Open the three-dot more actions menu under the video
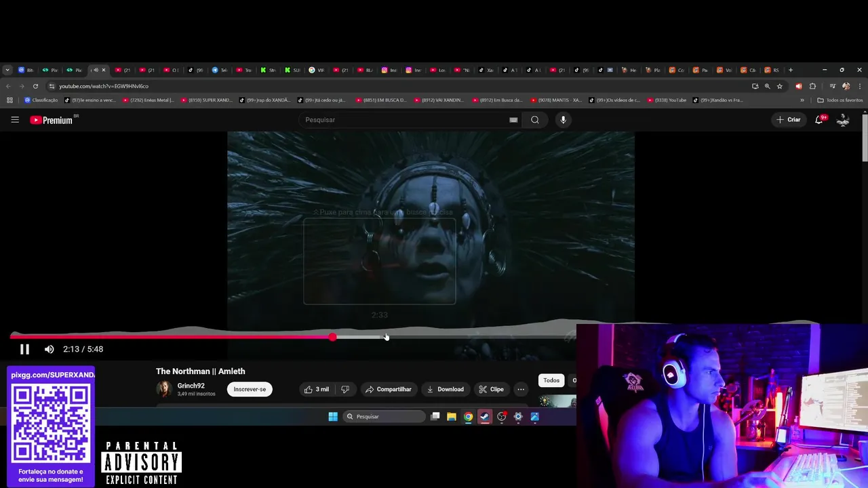The image size is (868, 488). pyautogui.click(x=521, y=389)
